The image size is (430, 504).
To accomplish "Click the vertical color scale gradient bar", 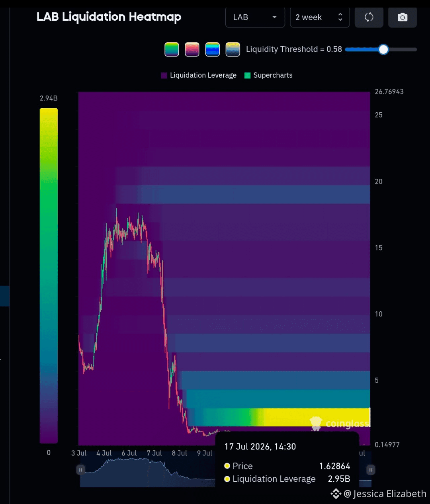I will [49, 275].
